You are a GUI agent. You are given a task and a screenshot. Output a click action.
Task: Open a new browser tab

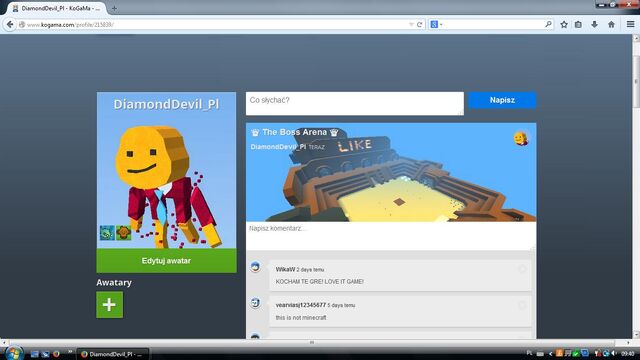114,8
